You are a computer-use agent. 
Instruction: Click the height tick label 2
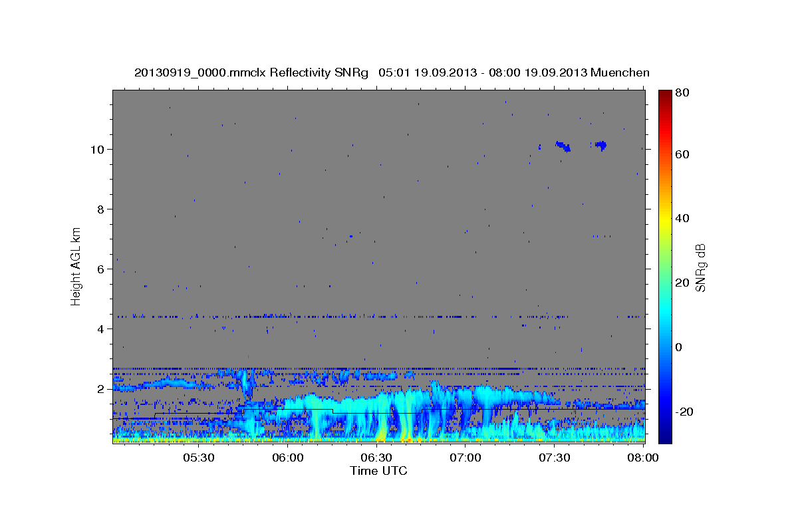click(x=100, y=388)
